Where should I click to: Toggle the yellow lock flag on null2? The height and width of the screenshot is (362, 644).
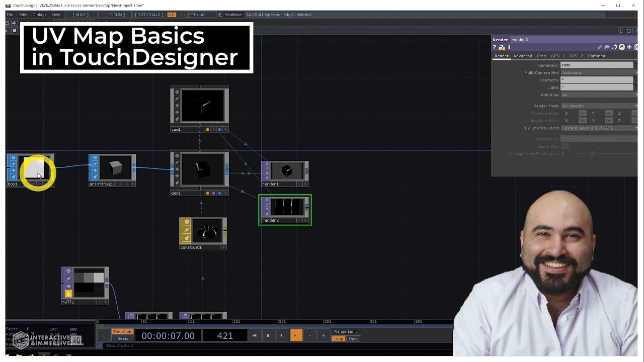[68, 294]
